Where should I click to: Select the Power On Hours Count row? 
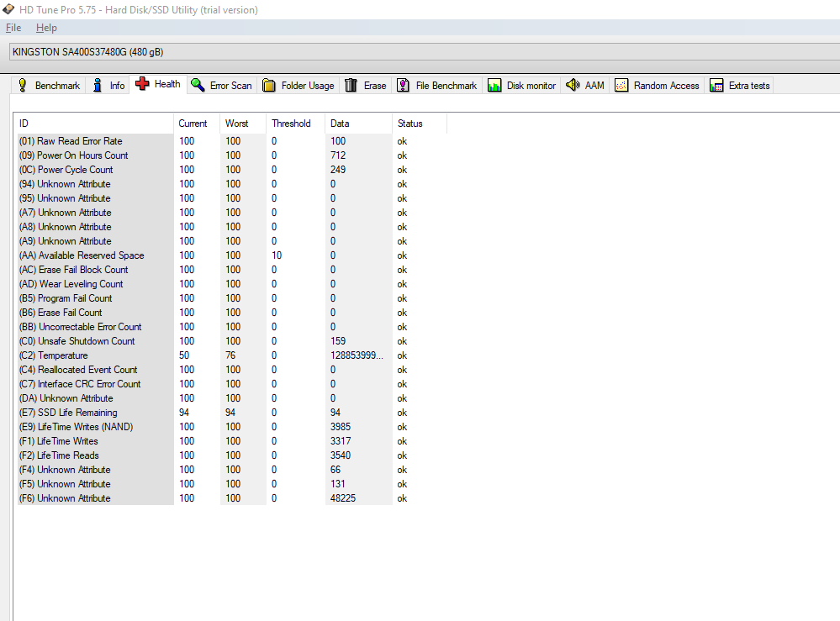(x=231, y=155)
